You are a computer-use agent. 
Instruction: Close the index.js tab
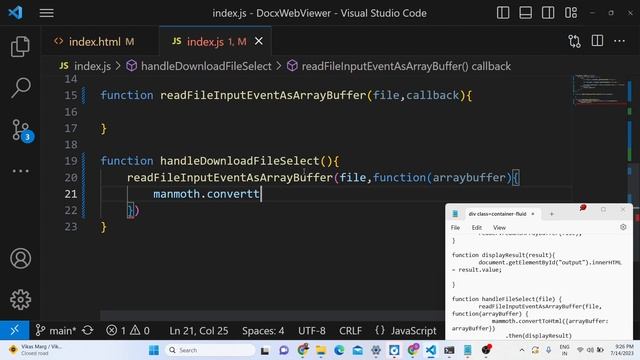(259, 41)
